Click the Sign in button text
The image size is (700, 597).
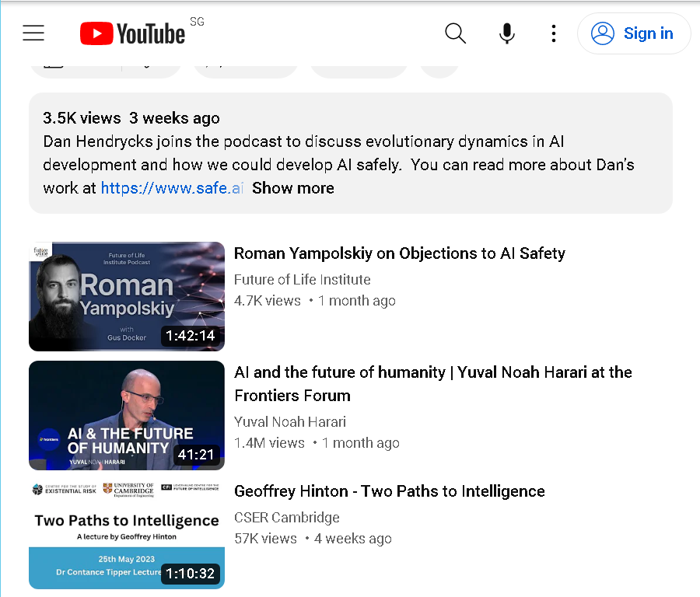pos(648,33)
